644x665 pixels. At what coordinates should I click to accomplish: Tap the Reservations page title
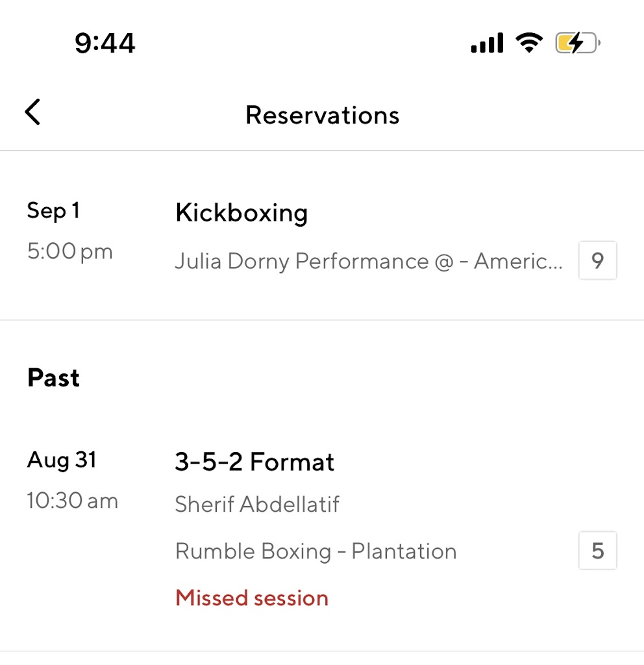(322, 115)
